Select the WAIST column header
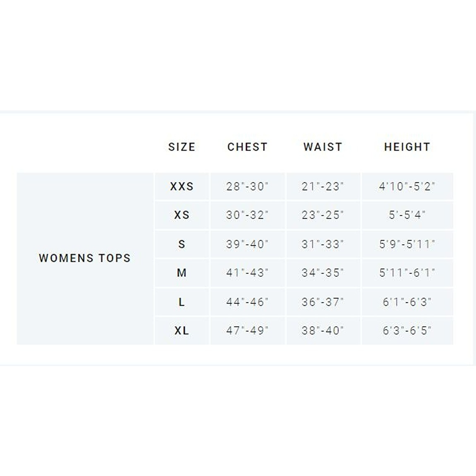This screenshot has height=476, width=476. [323, 147]
